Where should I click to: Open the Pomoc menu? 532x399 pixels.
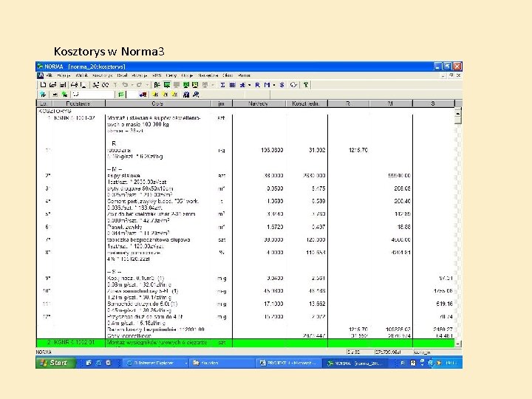click(245, 75)
